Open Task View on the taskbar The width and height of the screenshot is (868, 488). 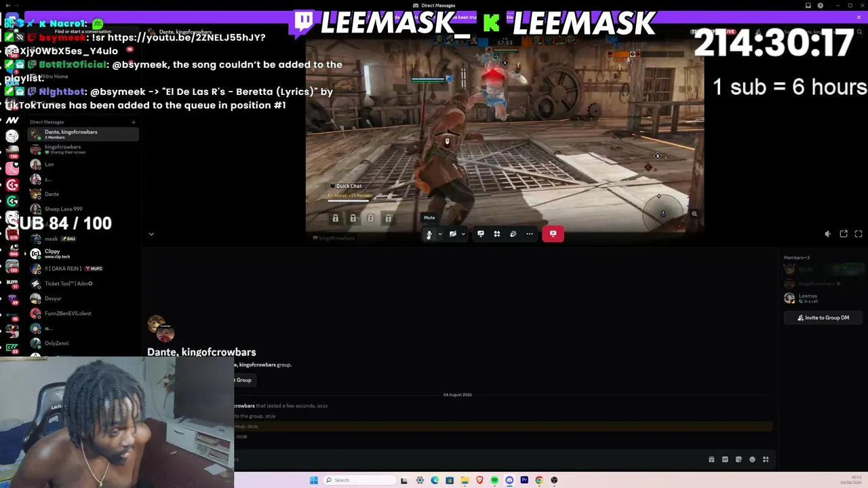(404, 481)
